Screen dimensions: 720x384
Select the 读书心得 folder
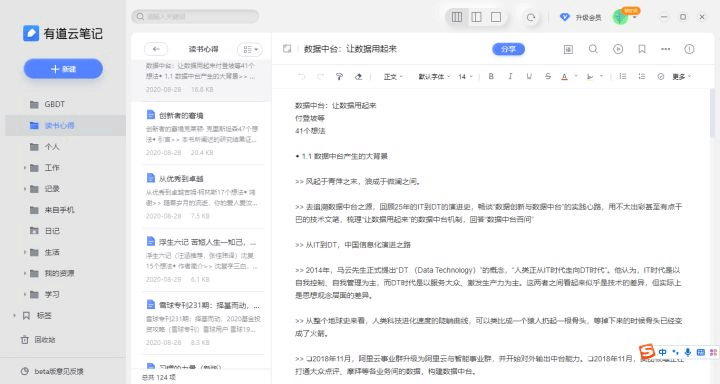tap(66, 125)
